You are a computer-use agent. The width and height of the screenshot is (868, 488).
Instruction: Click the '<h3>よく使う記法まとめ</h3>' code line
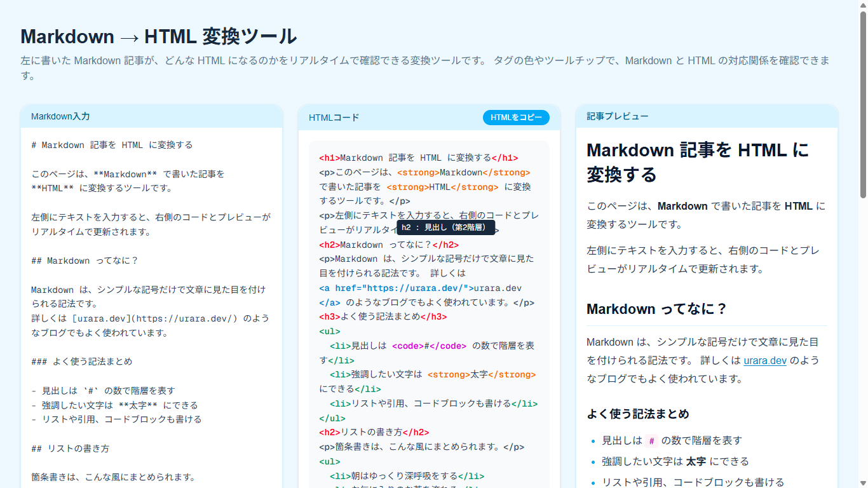(383, 316)
